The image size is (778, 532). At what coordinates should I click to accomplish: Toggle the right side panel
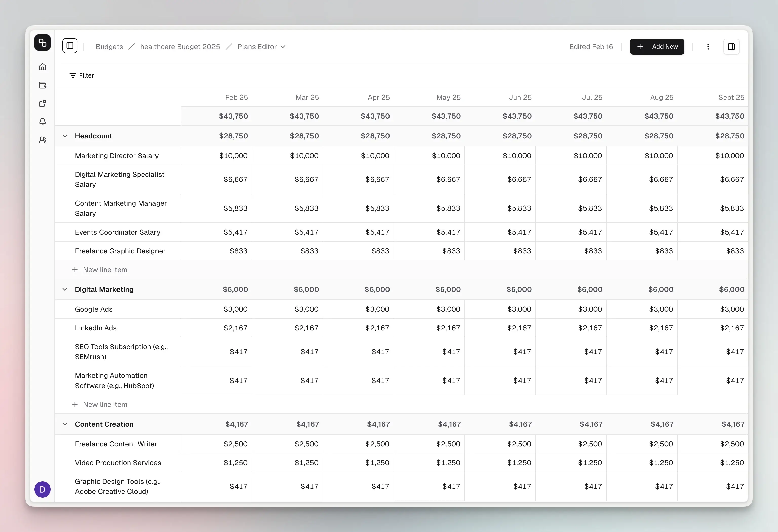[731, 47]
